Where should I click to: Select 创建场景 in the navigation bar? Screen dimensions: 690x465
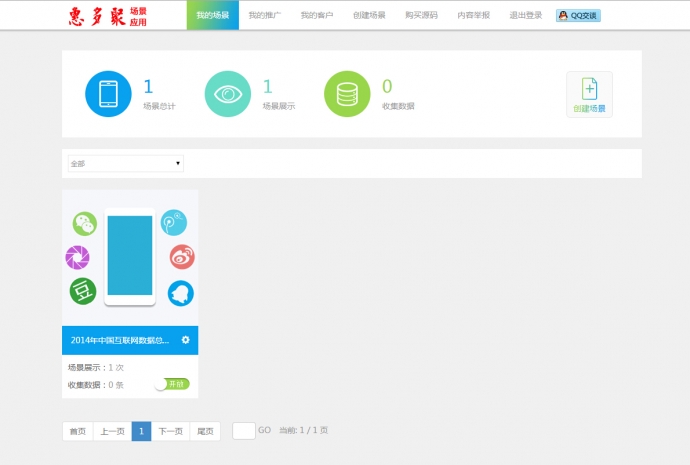coord(369,15)
